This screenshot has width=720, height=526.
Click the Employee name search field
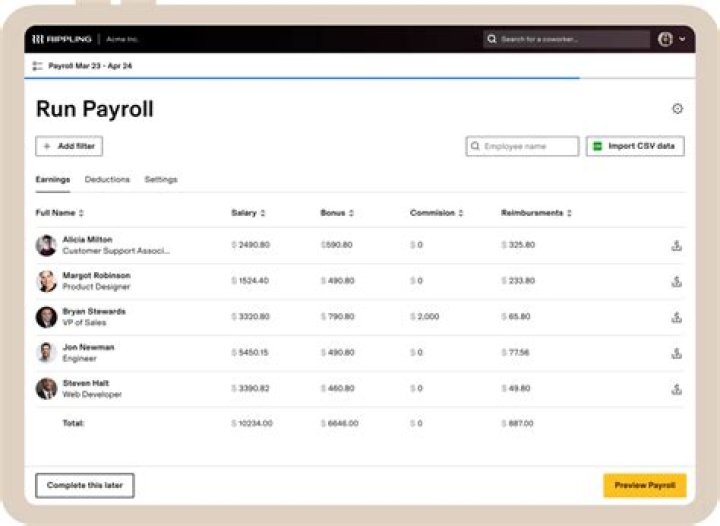coord(523,146)
